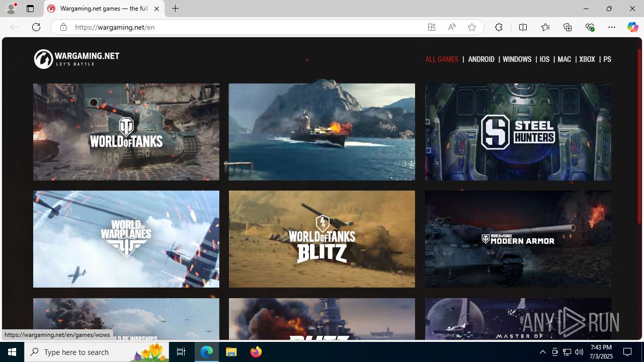Screen dimensions: 644x362
Task: Open File Explorer from the taskbar
Action: (231, 352)
